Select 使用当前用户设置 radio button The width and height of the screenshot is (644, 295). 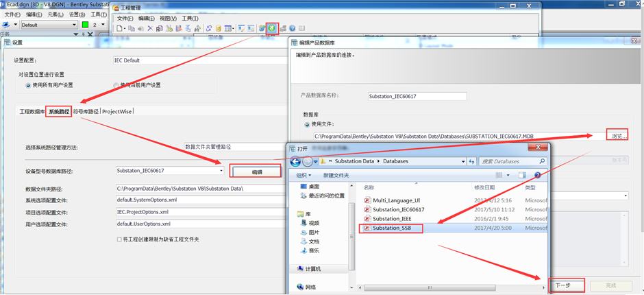(x=116, y=86)
